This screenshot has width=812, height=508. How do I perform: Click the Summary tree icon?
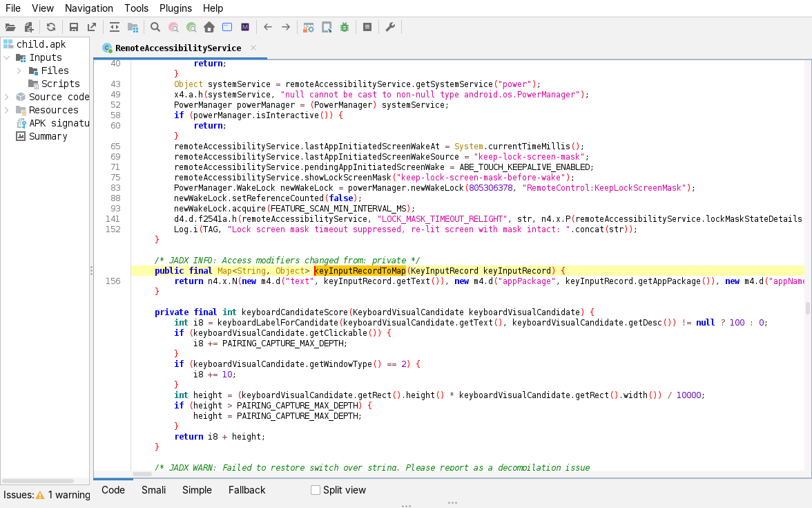point(21,136)
